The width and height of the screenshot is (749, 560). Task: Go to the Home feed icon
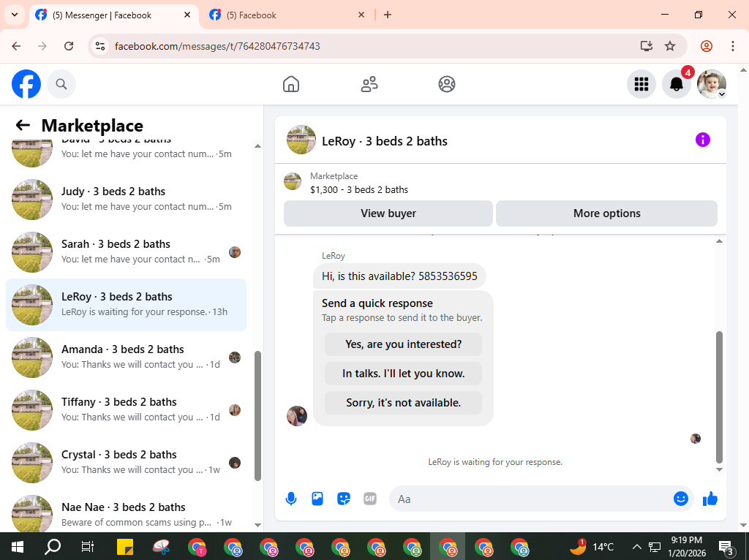(x=291, y=84)
